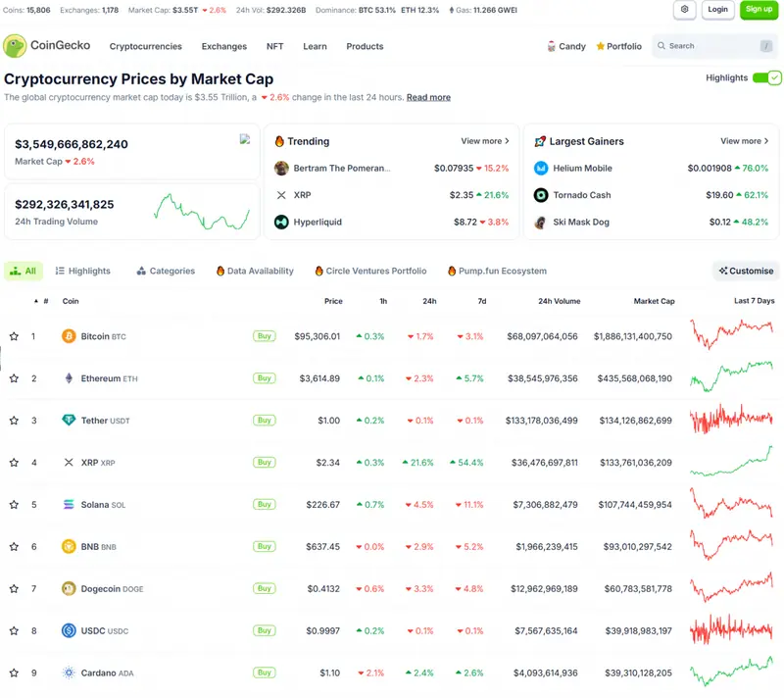784x698 pixels.
Task: Click the Sign up button
Action: [x=759, y=10]
